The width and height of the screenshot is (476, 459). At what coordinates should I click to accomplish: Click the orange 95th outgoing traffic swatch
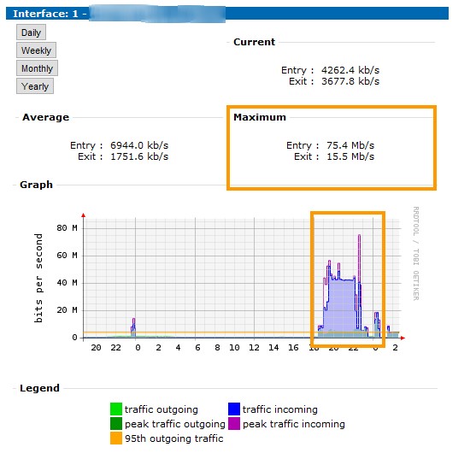click(x=116, y=438)
